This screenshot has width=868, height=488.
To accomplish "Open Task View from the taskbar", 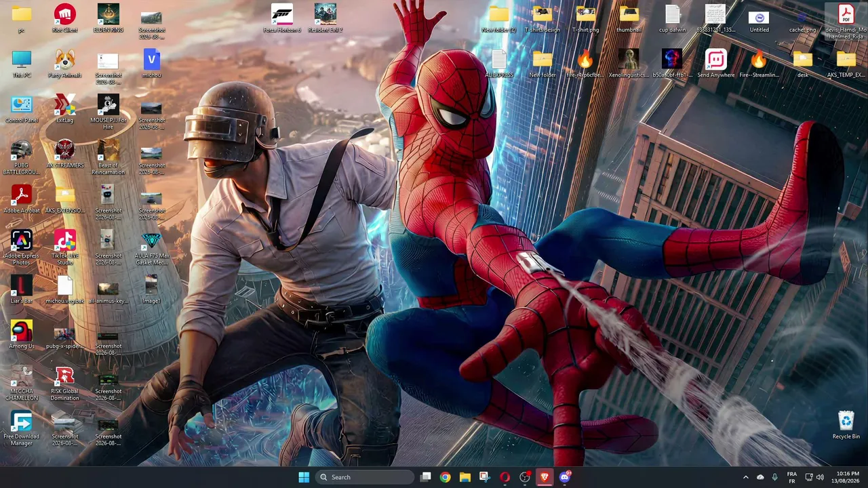I will pos(425,477).
